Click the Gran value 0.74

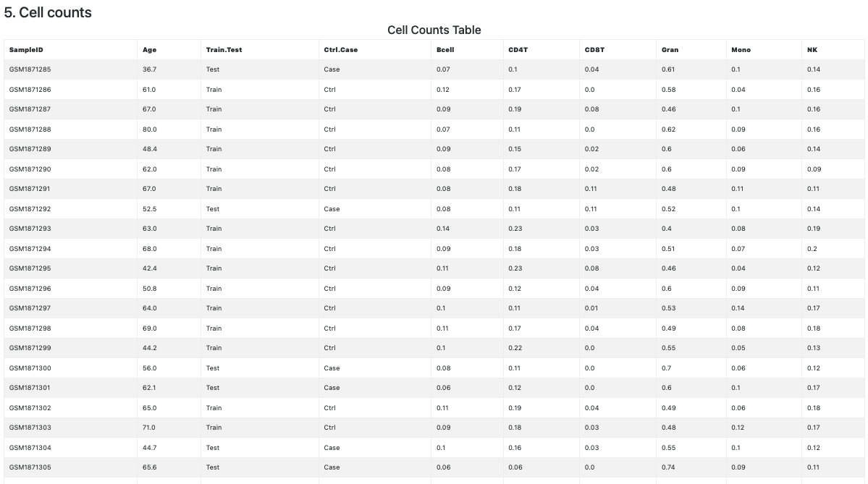pos(668,467)
